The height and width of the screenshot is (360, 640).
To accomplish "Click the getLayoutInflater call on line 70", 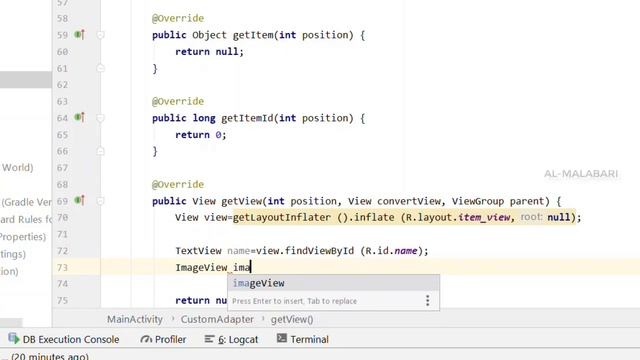I will tap(282, 218).
